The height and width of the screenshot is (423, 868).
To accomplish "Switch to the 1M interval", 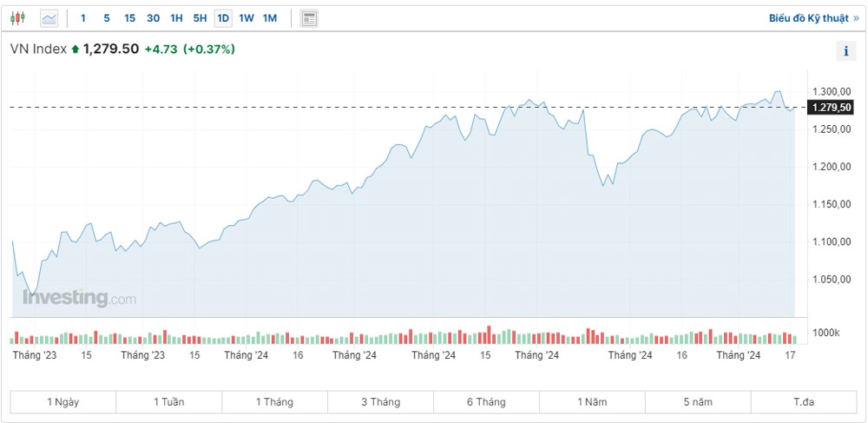I will [x=270, y=17].
